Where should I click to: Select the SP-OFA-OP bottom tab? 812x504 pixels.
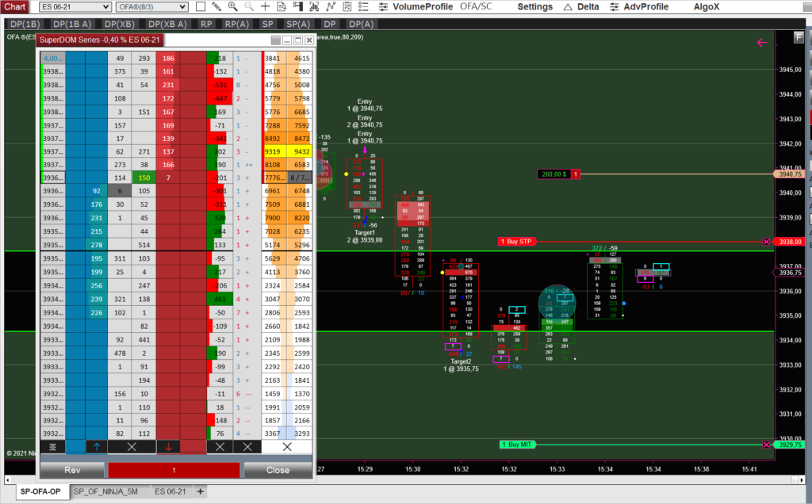click(40, 491)
